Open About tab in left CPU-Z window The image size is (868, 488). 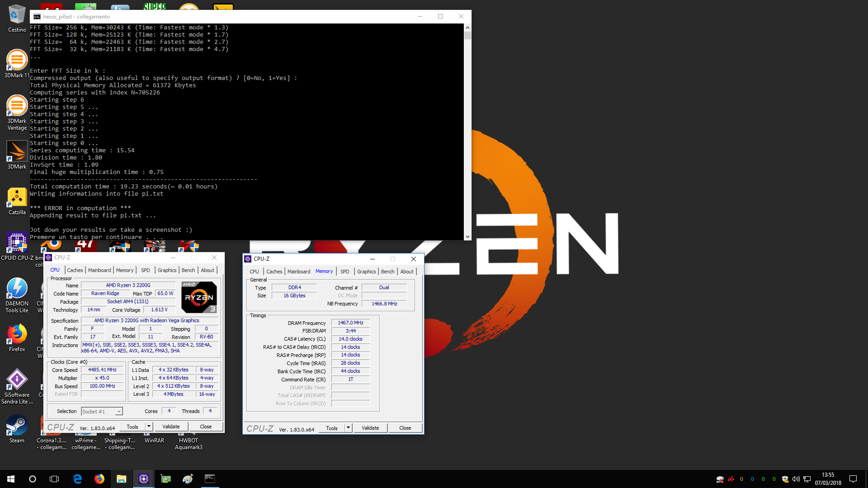point(208,270)
